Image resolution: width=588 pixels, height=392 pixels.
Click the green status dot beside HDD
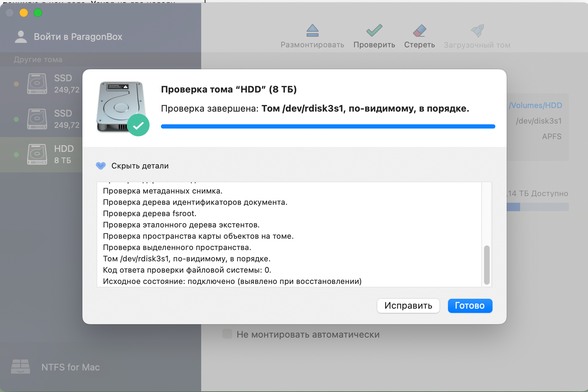coord(16,155)
